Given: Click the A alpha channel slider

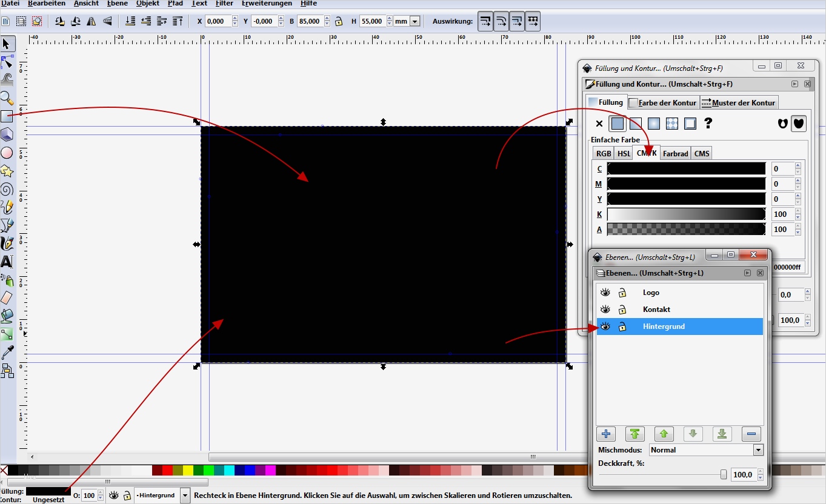Looking at the screenshot, I should pos(686,230).
